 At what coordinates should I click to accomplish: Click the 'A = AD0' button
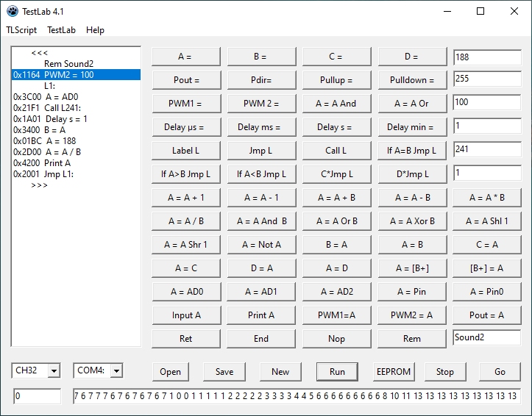[185, 292]
